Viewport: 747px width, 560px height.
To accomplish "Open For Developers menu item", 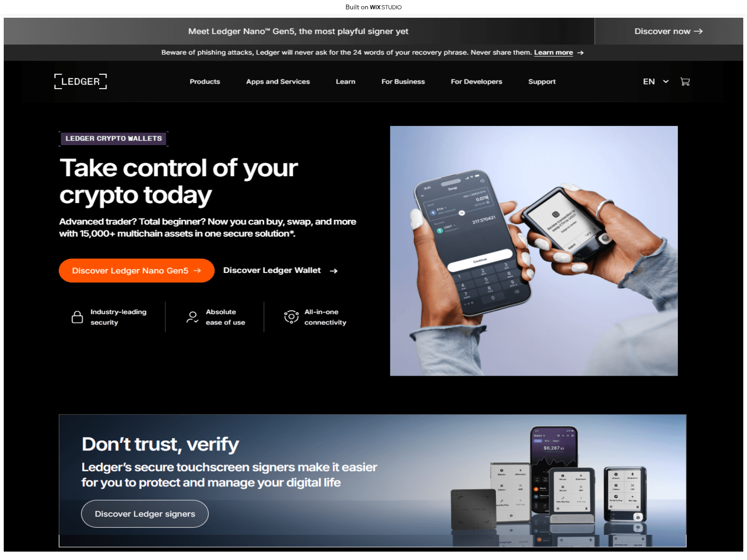I will pyautogui.click(x=476, y=82).
